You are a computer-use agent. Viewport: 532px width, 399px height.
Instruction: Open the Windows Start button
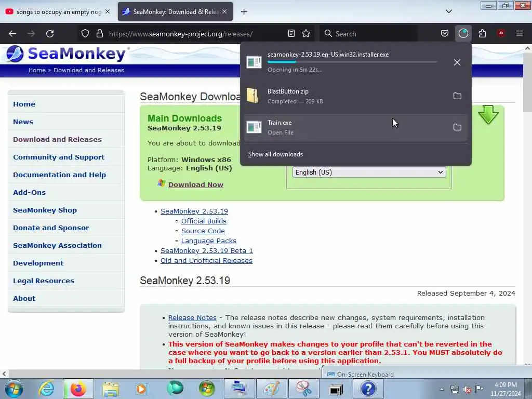click(x=14, y=389)
